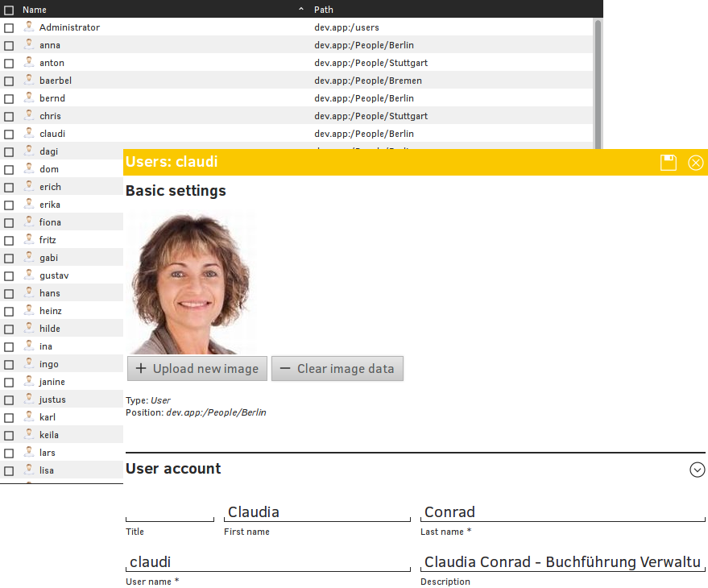The image size is (708, 588).
Task: Select the checkbox for user gustav
Action: click(9, 275)
